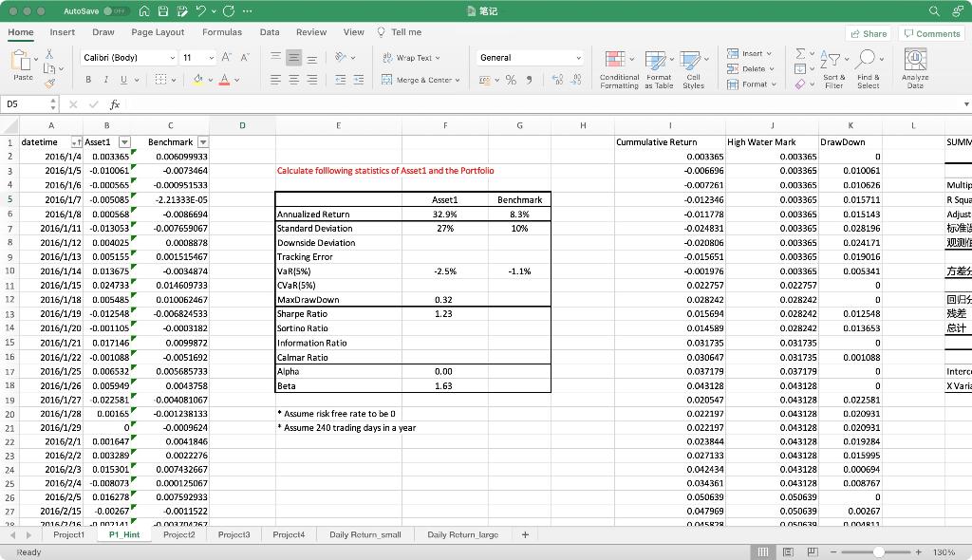Switch to the Formulas ribbon tab
The image size is (972, 560).
click(x=222, y=31)
